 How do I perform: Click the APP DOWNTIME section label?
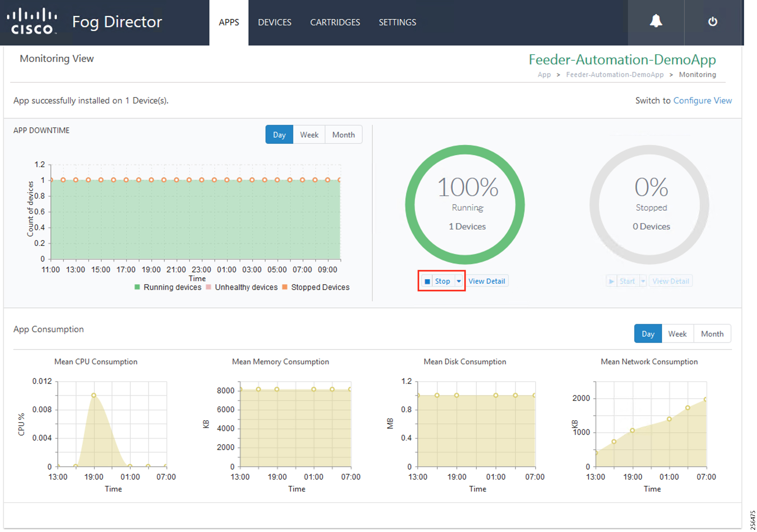(x=41, y=130)
